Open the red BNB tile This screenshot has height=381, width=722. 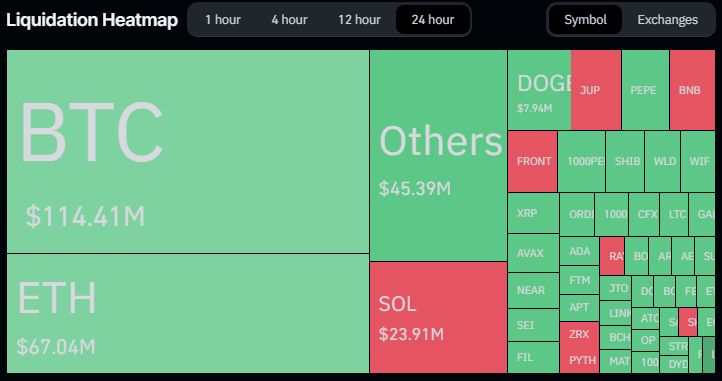(693, 90)
